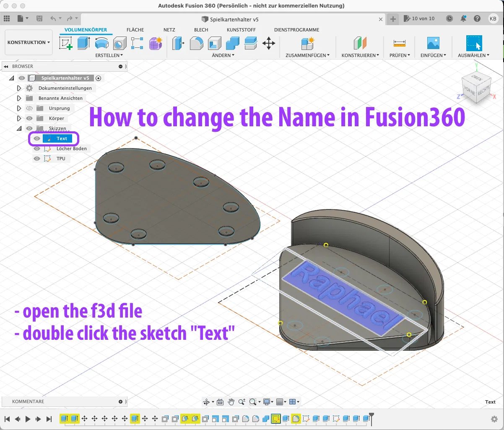Image resolution: width=504 pixels, height=430 pixels.
Task: Select the Press Pull tool
Action: coord(179,43)
